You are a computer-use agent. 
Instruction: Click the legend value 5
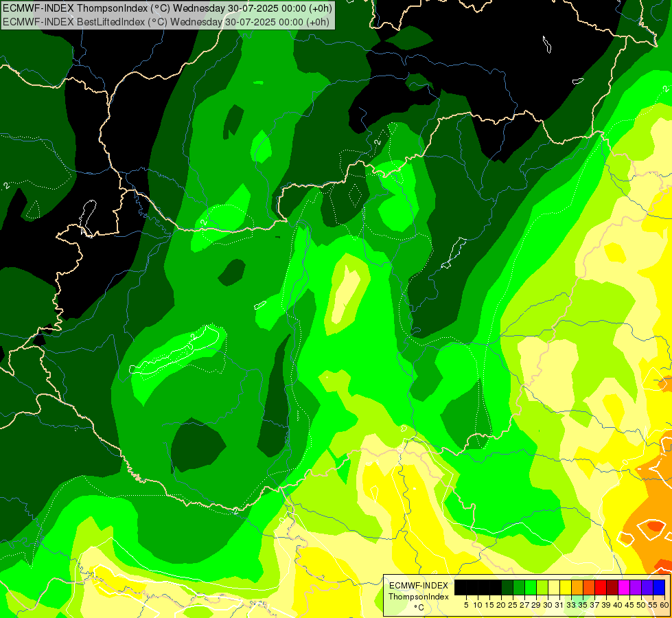click(466, 605)
